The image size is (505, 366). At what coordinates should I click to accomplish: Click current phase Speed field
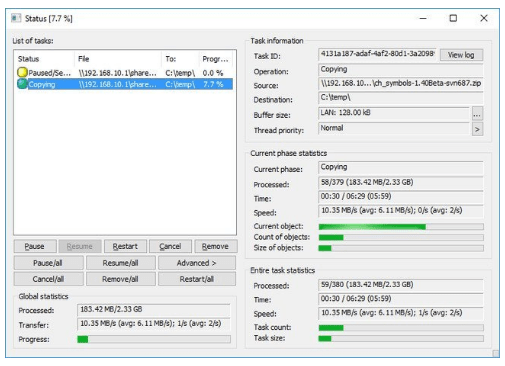(401, 211)
